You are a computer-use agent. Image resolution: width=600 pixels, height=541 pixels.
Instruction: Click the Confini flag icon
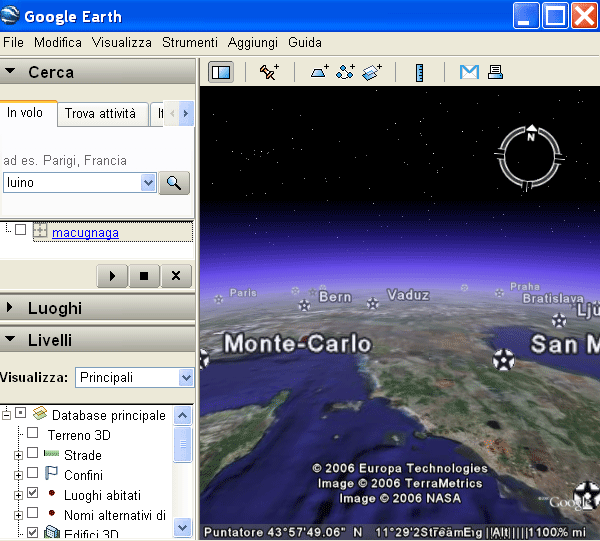coord(51,473)
